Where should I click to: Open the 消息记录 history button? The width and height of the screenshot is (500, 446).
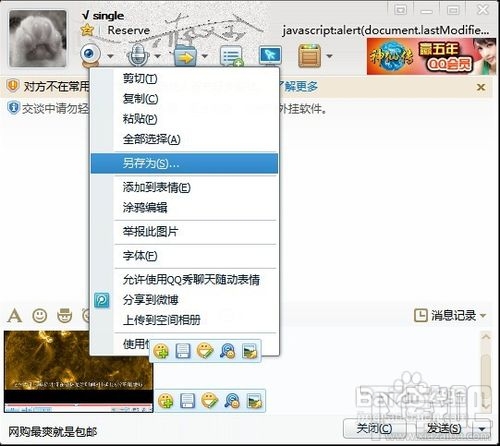(450, 315)
